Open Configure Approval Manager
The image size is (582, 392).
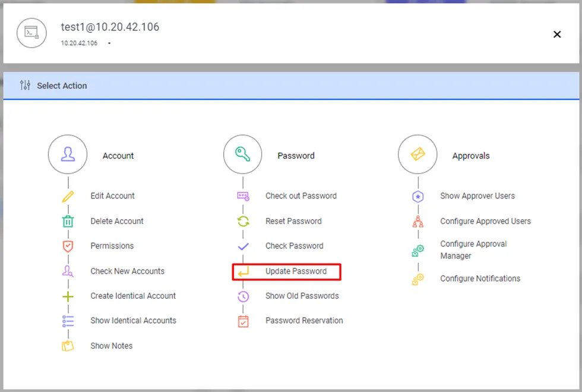[473, 250]
